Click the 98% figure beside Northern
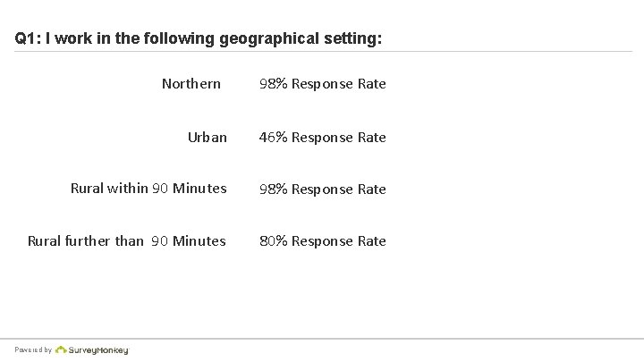Screen dimensions: 644x362 [x=273, y=84]
